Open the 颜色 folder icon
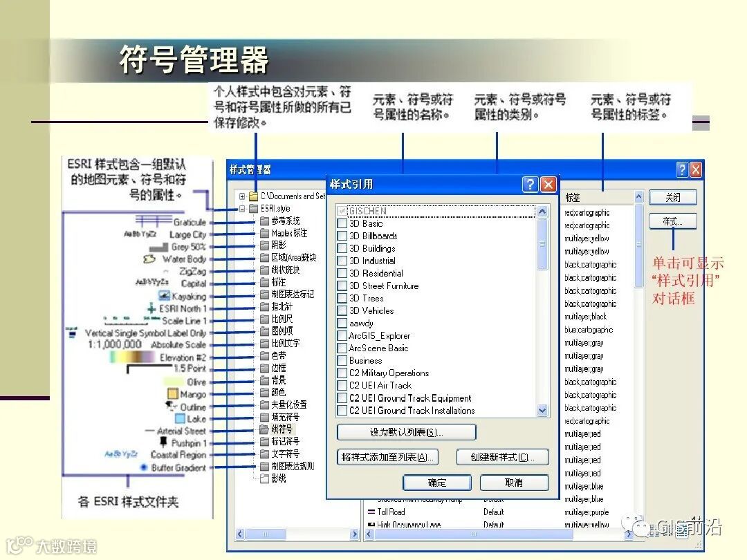 (264, 393)
